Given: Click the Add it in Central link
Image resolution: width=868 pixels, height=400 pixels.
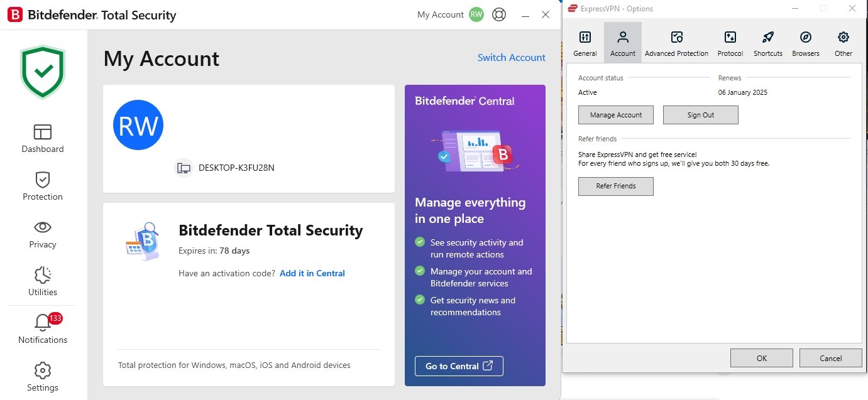Looking at the screenshot, I should pyautogui.click(x=312, y=273).
